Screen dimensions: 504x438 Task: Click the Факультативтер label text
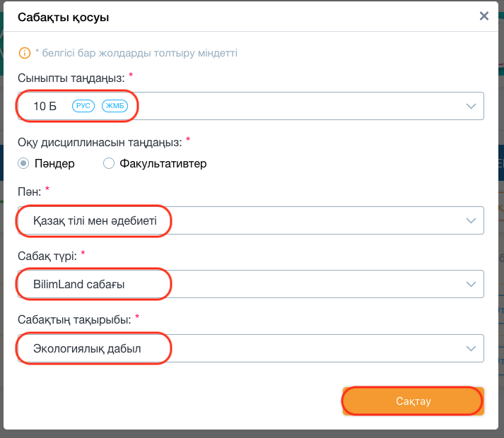coord(163,164)
